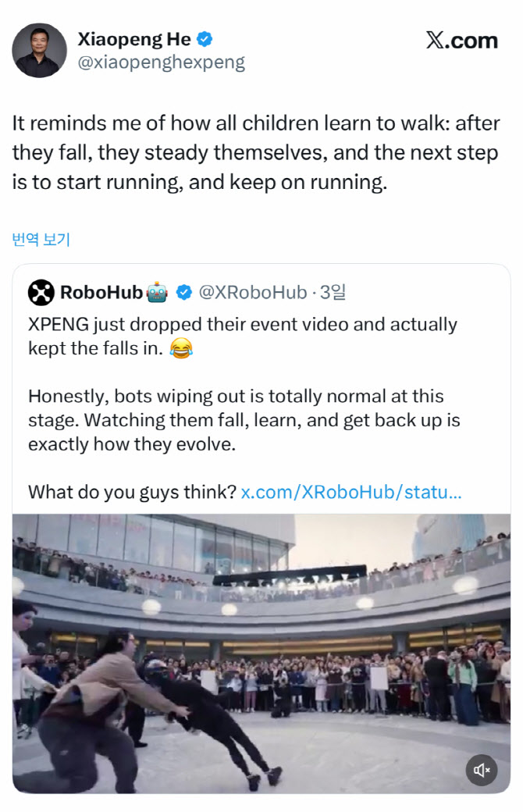Click the laughing emoji in quoted post
523x812 pixels.
coord(181,349)
